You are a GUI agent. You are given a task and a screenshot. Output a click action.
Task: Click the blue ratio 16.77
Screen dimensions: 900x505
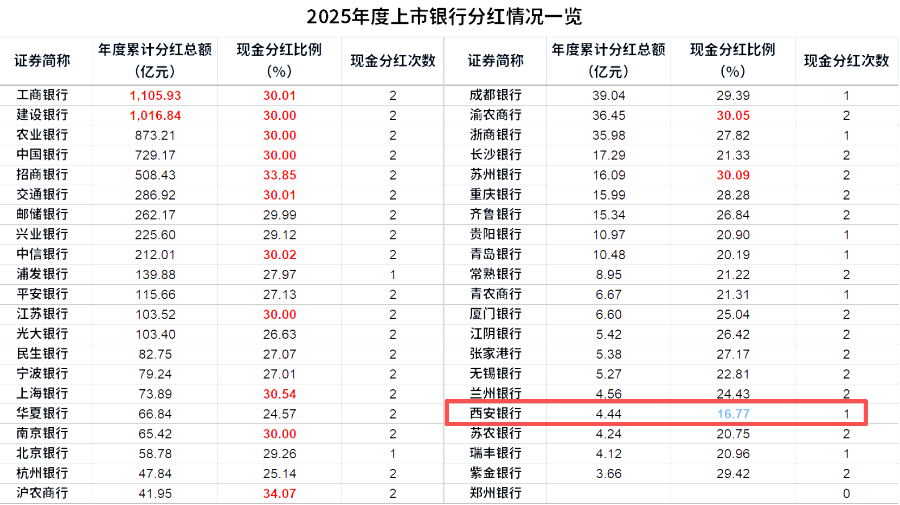(733, 414)
